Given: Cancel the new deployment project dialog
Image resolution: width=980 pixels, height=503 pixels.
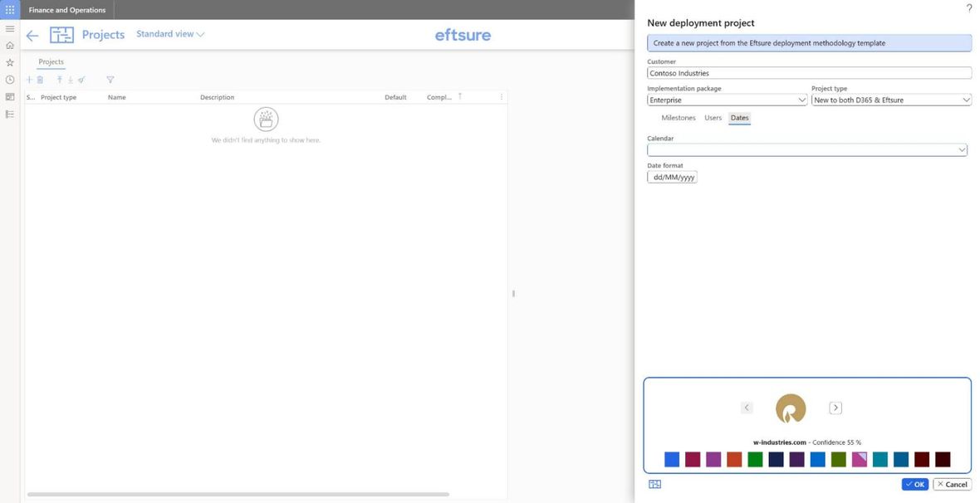Looking at the screenshot, I should click(953, 484).
